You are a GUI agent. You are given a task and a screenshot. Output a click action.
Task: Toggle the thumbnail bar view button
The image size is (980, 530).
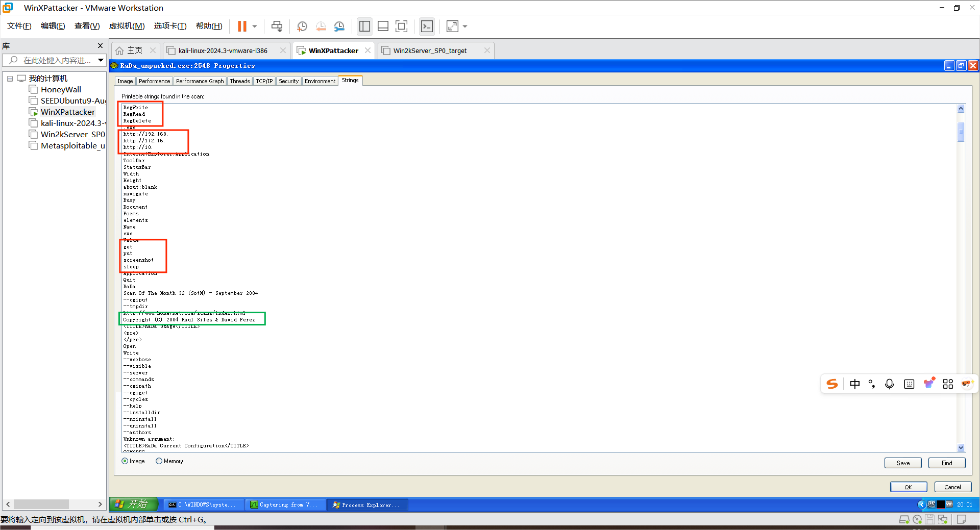tap(383, 27)
